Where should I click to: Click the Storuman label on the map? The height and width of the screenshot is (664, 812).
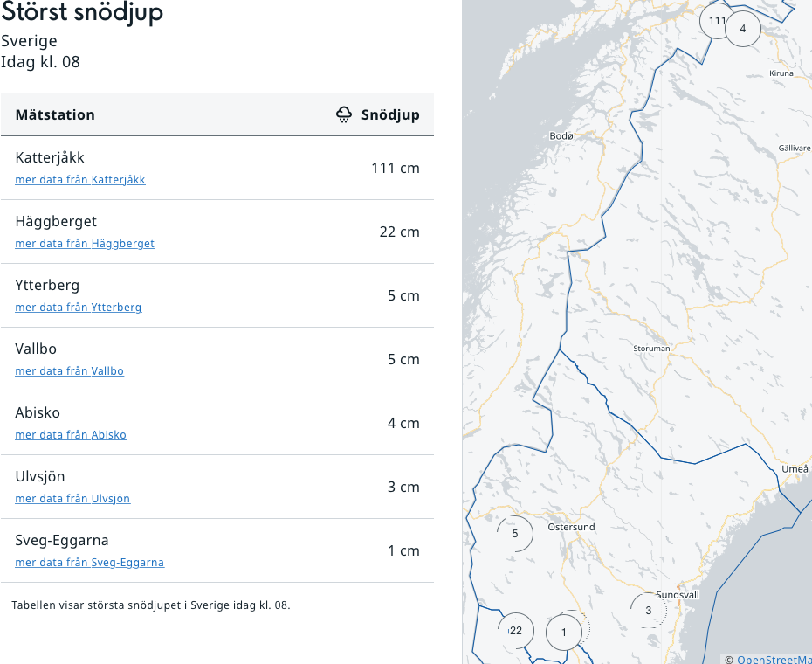(651, 349)
